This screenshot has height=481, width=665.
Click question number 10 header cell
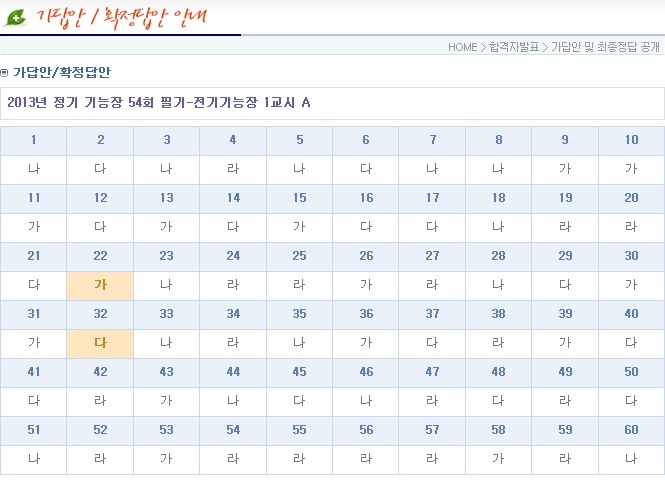coord(631,140)
